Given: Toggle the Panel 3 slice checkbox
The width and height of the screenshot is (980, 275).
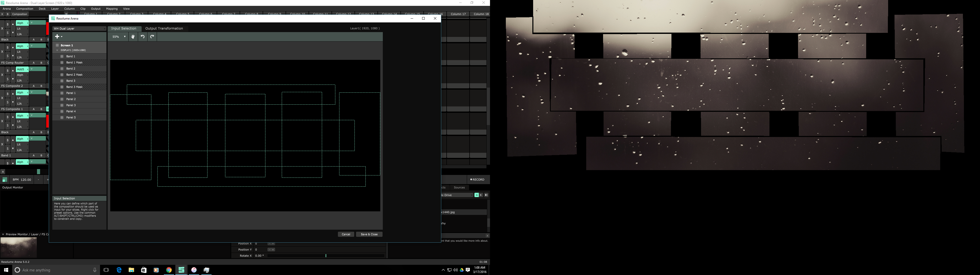Looking at the screenshot, I should click(62, 105).
